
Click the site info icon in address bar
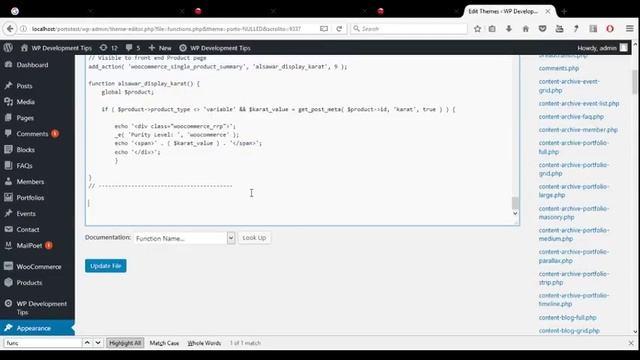[24, 29]
